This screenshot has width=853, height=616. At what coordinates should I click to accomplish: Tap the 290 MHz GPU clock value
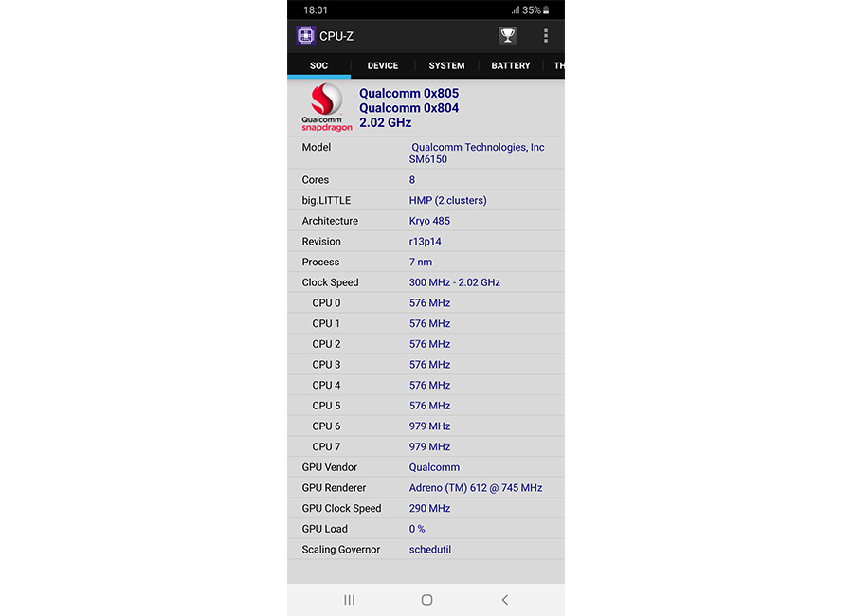429,508
